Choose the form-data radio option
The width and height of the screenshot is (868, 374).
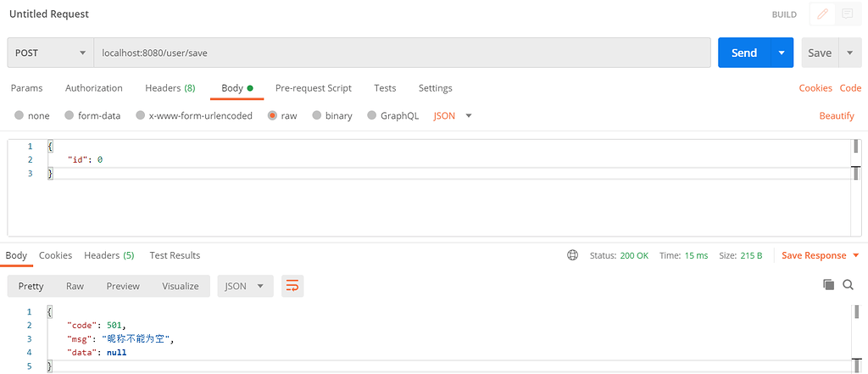pyautogui.click(x=70, y=116)
